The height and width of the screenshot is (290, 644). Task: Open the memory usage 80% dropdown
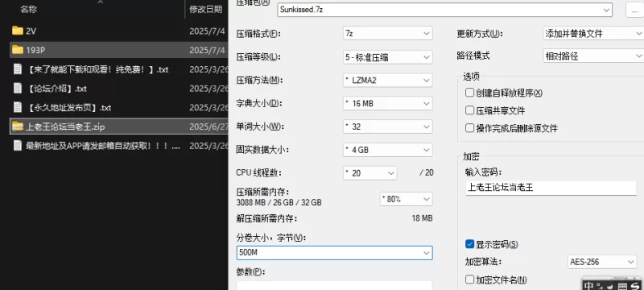coord(406,199)
